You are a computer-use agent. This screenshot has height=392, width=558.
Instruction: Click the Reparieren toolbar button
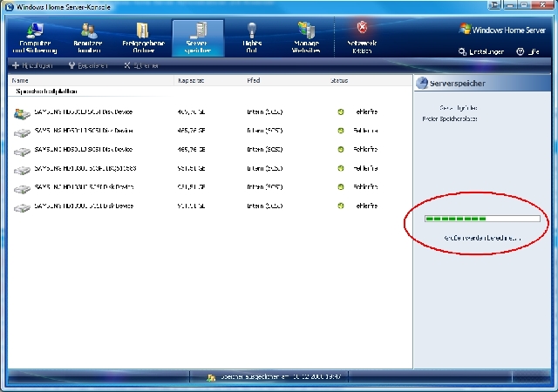86,65
